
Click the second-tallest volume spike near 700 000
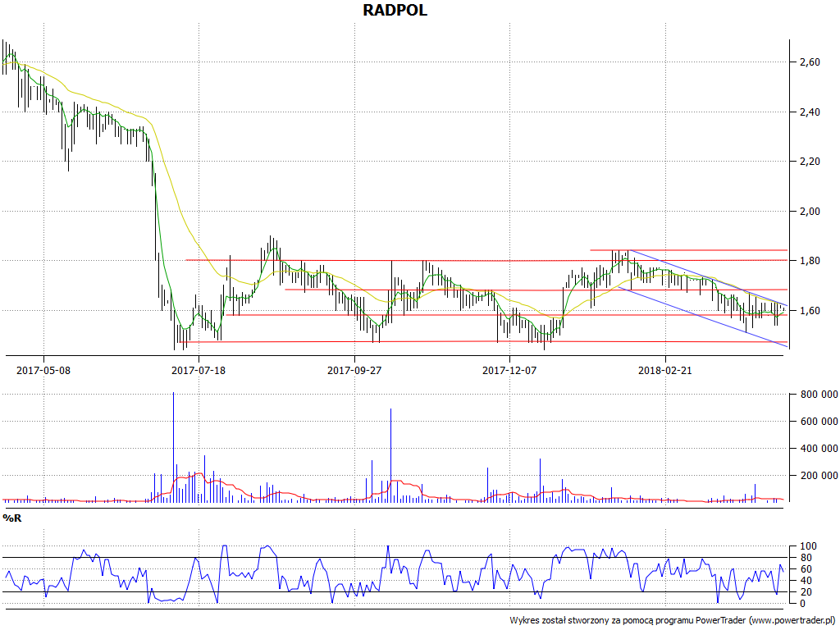pos(390,454)
